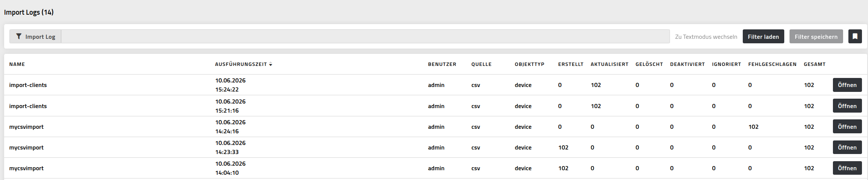Select import-clients name in 15:21:16 row
This screenshot has height=180, width=868.
click(x=28, y=106)
